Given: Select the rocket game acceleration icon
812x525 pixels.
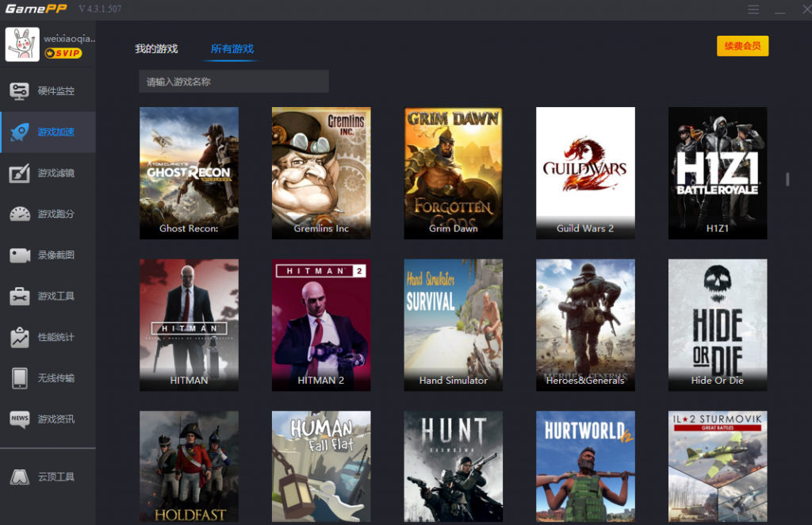Looking at the screenshot, I should pos(20,132).
